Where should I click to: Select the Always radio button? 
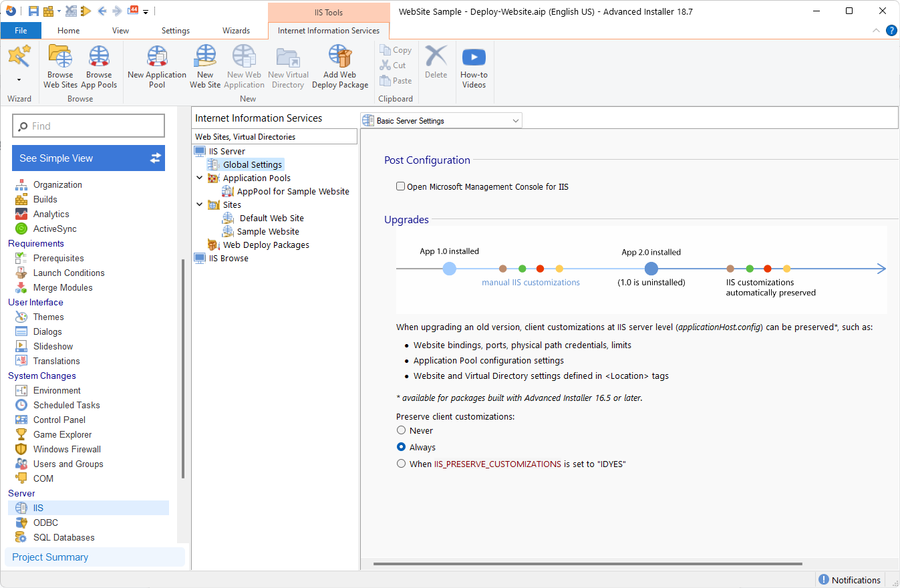(401, 448)
